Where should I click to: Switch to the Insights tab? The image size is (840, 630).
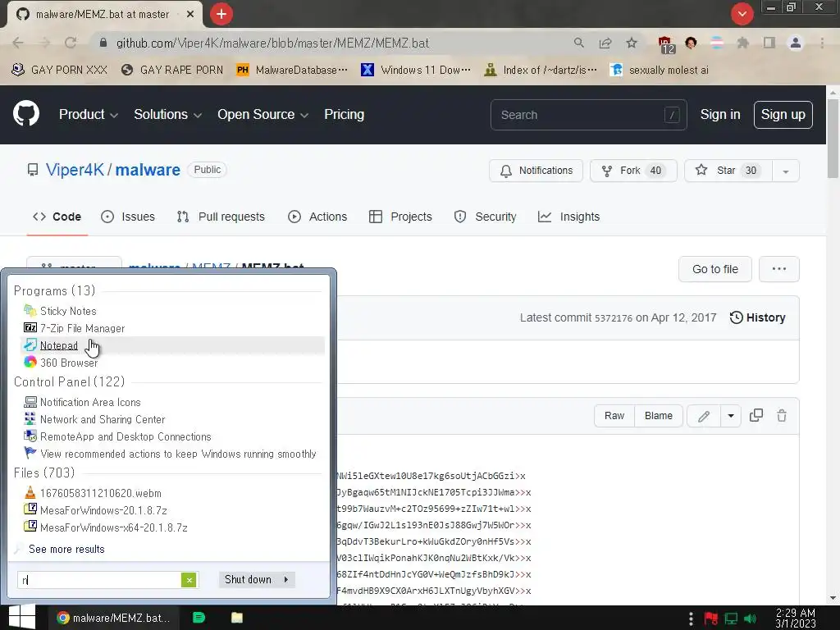(x=569, y=217)
